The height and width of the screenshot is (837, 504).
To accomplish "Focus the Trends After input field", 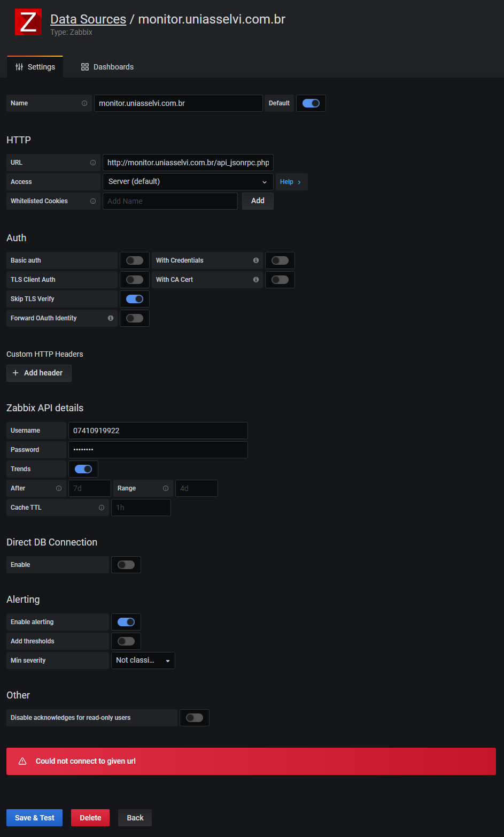I will point(90,488).
